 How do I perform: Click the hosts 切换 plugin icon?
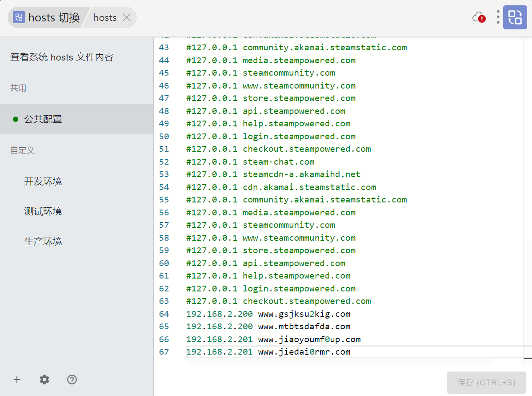tap(19, 17)
